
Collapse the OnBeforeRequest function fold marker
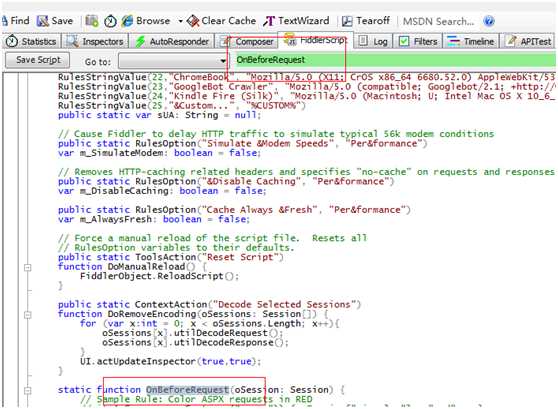[27, 390]
